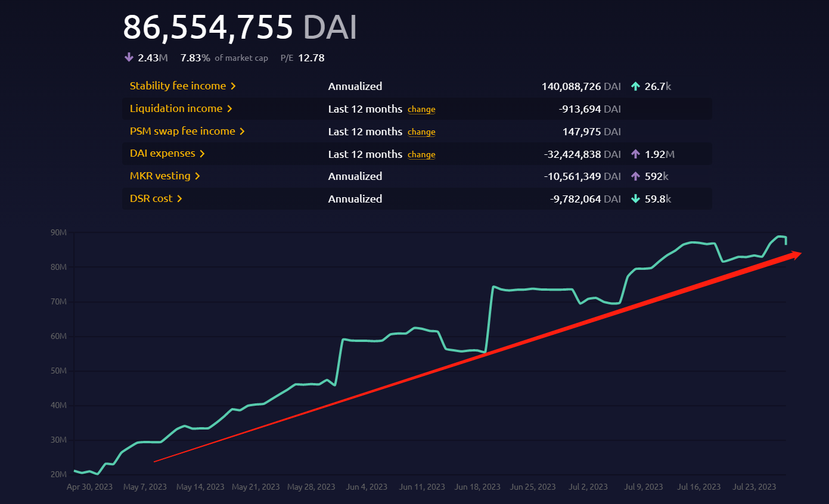Click the 86,554,755 DAI headline value
The height and width of the screenshot is (504, 829).
(x=240, y=27)
